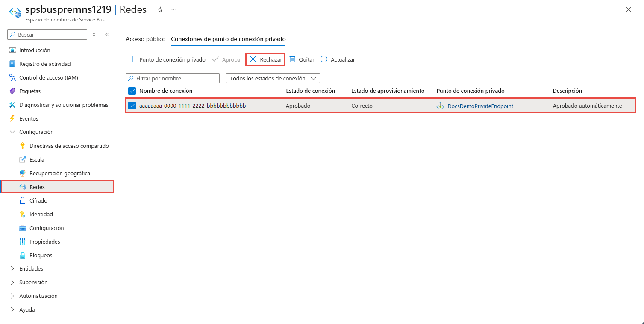The height and width of the screenshot is (324, 644).
Task: Click the refresh icon beside Actualizar
Action: click(324, 59)
